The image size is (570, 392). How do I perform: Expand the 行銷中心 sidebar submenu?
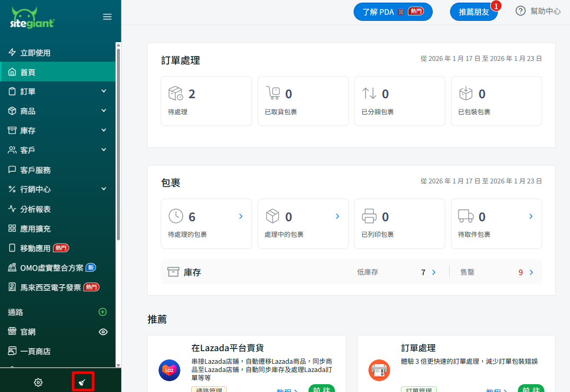point(104,189)
